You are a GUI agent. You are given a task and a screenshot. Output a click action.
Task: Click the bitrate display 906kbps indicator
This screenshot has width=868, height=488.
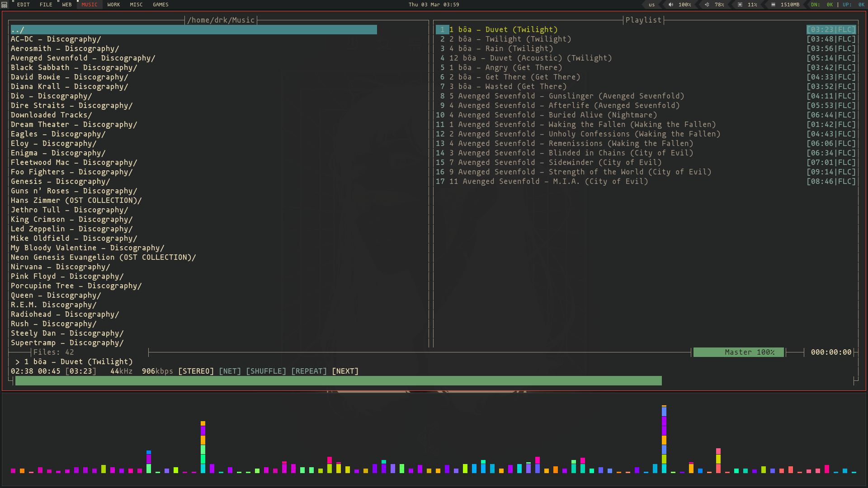157,371
